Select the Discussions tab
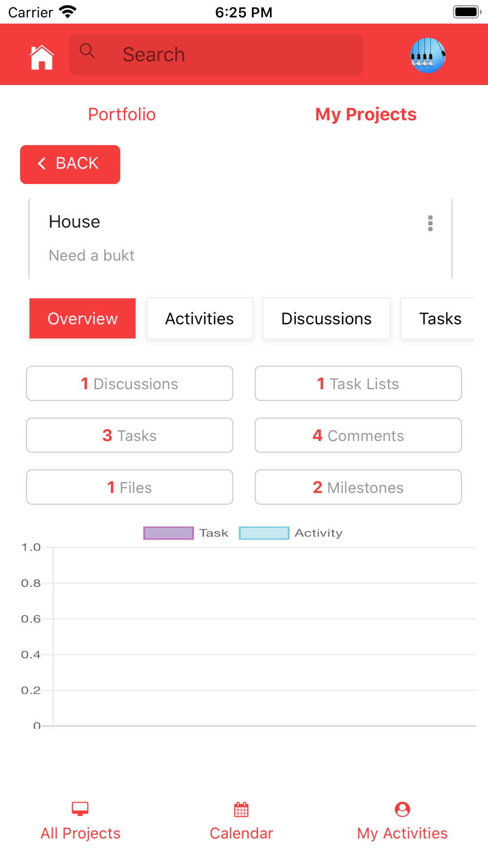Image resolution: width=488 pixels, height=868 pixels. (326, 318)
